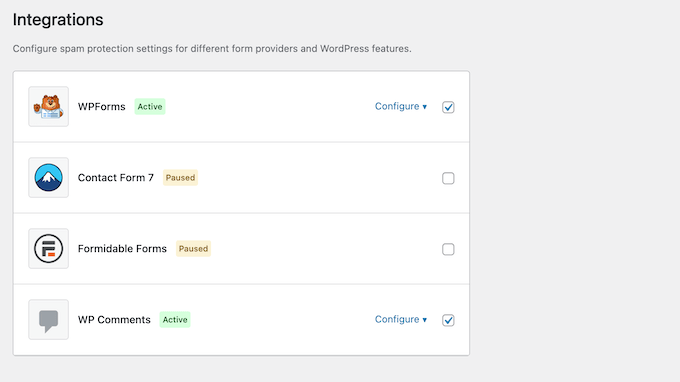Click the spam protection description text
This screenshot has width=680, height=382.
(212, 49)
